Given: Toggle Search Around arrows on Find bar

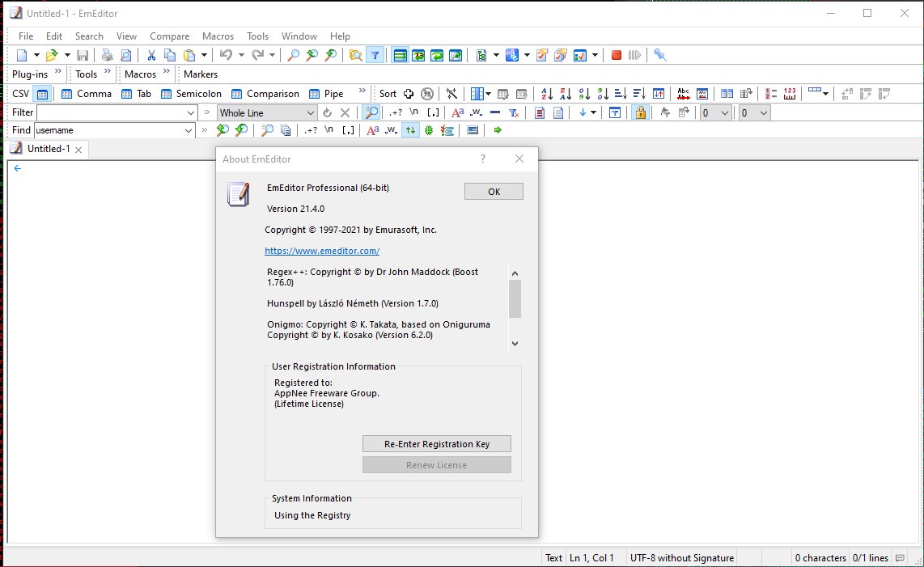Looking at the screenshot, I should [411, 130].
